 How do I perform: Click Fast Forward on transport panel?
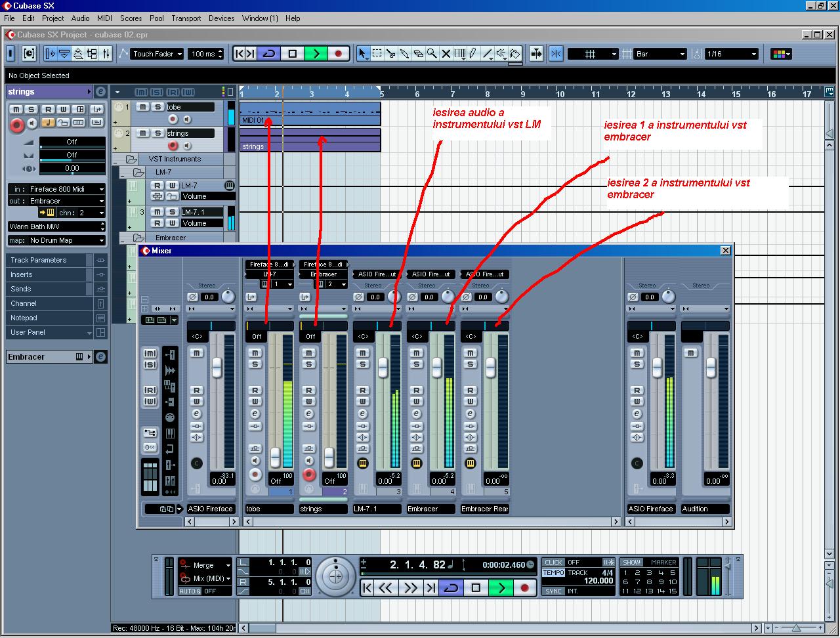(409, 587)
